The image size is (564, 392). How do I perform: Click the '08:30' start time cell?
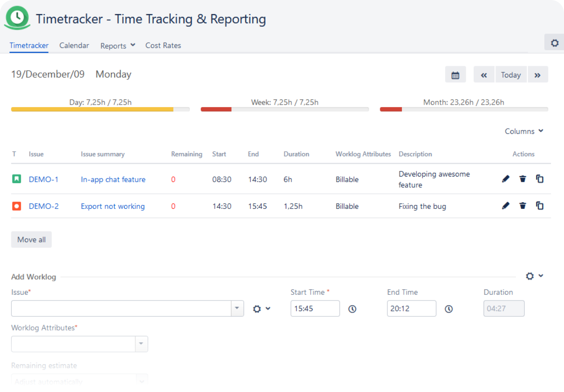[x=222, y=179]
